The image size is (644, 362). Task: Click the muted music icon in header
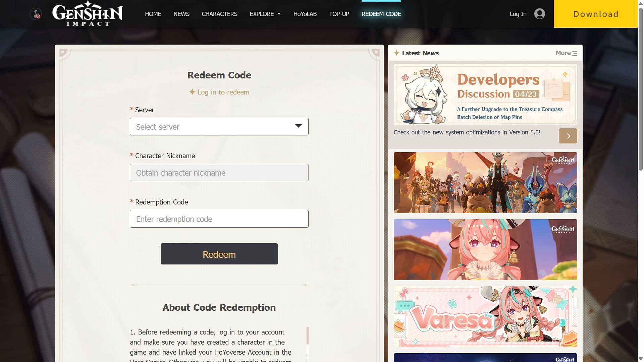click(36, 14)
